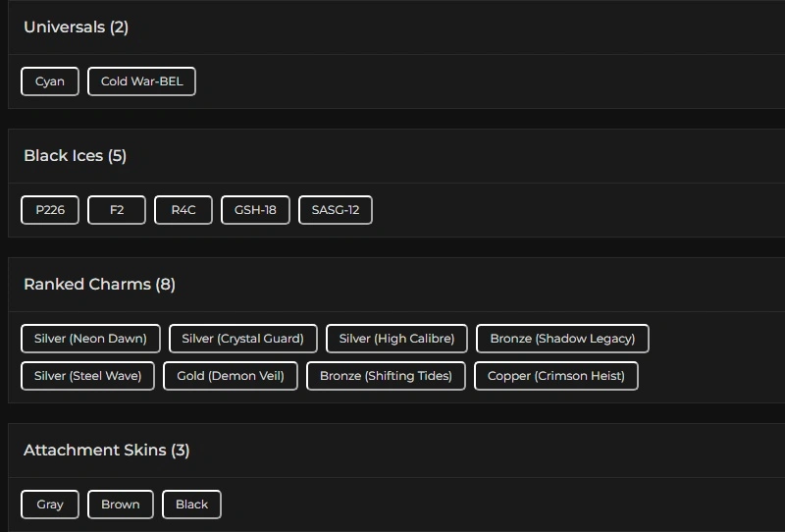This screenshot has height=532, width=785.
Task: Pick the Gold (Demon Veil) charm
Action: 231,376
